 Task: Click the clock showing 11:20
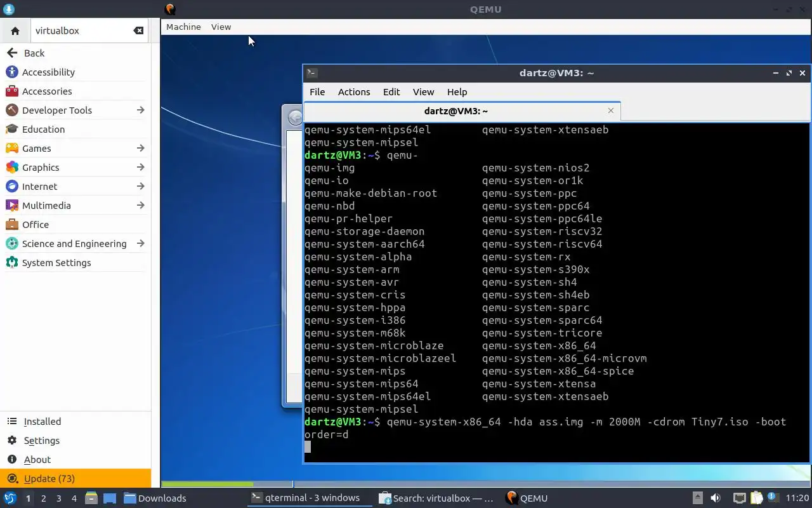[797, 498]
